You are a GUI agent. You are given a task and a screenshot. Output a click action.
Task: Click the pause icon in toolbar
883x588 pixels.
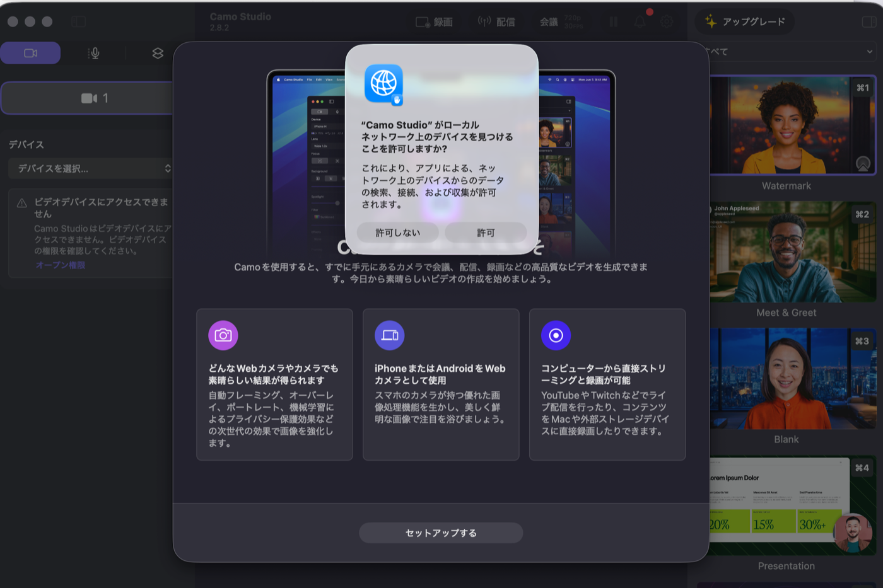[x=613, y=22]
